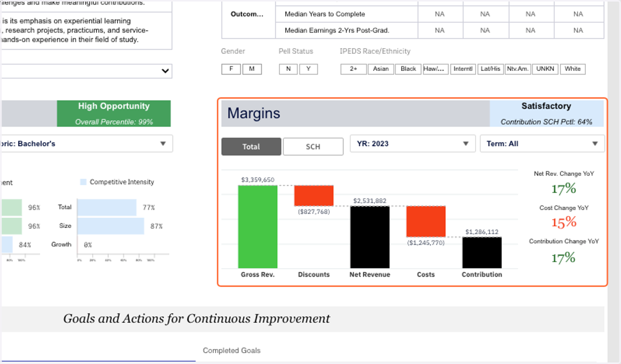The image size is (621, 364).
Task: Click the ($827,768) discounts label
Action: 314,211
